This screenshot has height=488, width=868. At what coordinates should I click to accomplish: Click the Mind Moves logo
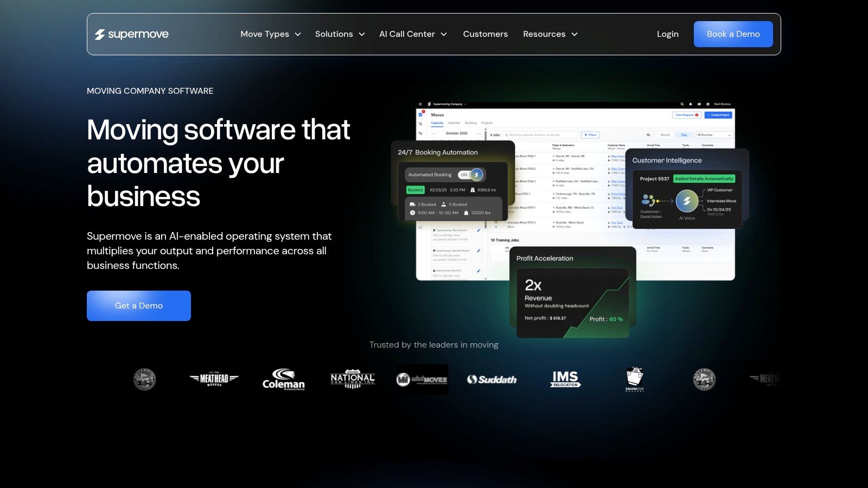pos(422,380)
